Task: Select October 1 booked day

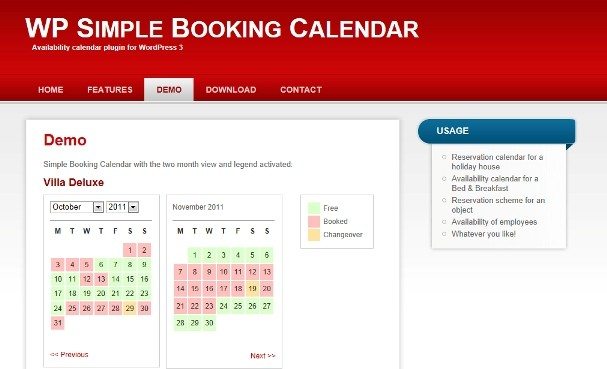Action: click(x=130, y=250)
